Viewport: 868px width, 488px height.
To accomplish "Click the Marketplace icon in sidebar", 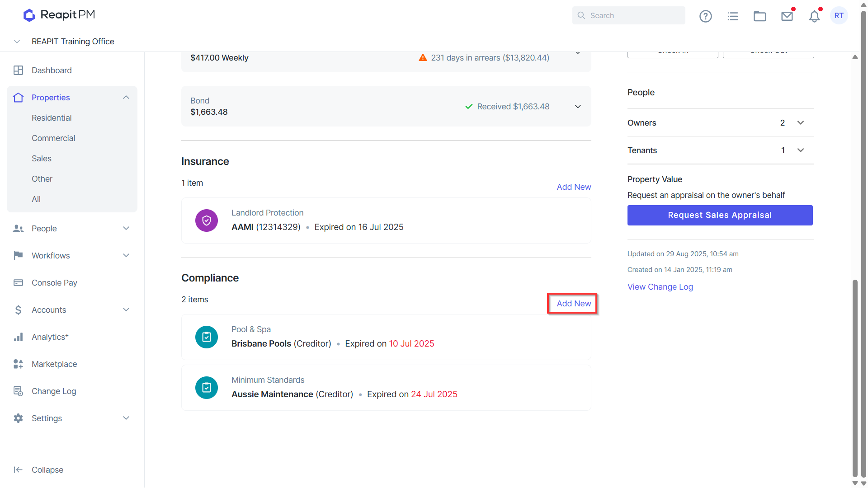I will (x=19, y=364).
